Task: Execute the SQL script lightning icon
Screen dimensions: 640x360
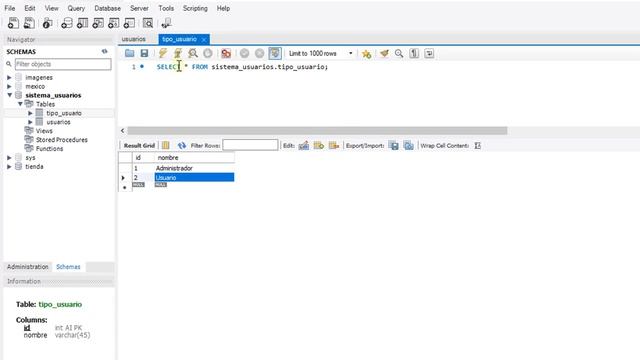Action: coord(162,53)
